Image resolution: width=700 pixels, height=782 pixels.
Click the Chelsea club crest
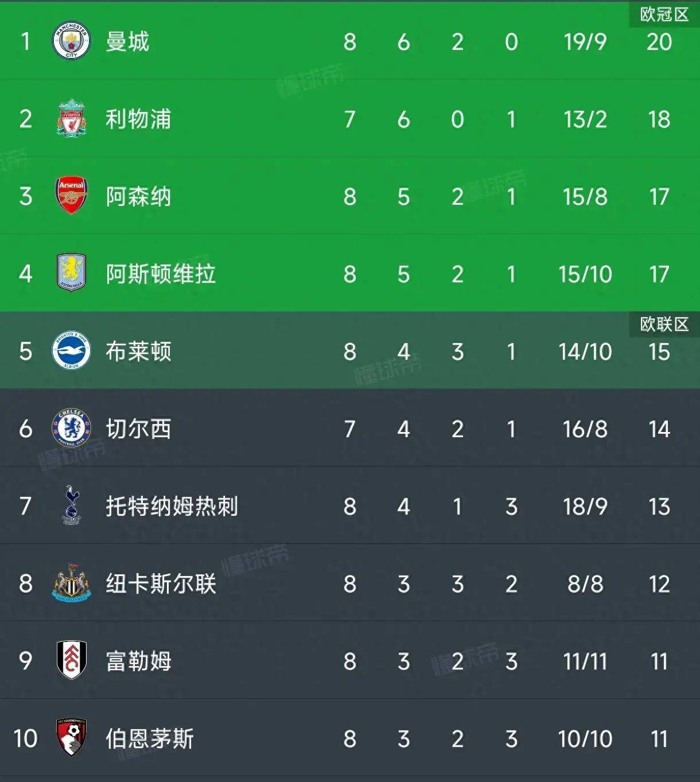point(71,428)
